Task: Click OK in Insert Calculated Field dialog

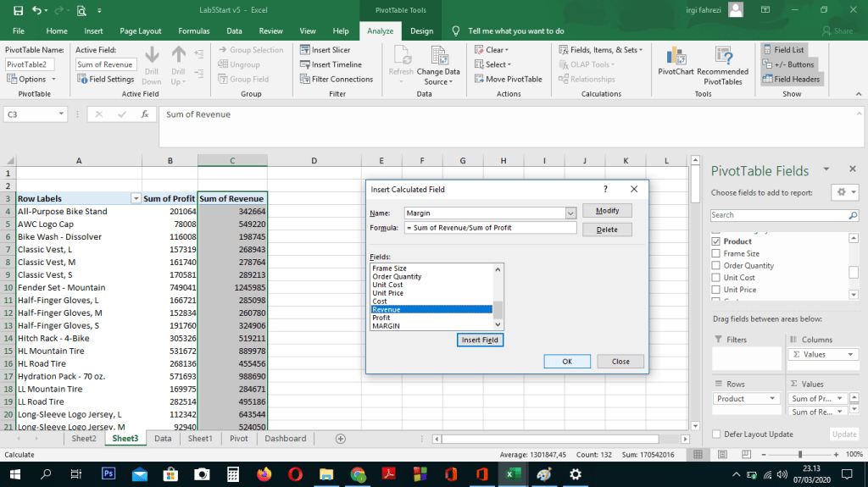Action: point(567,361)
